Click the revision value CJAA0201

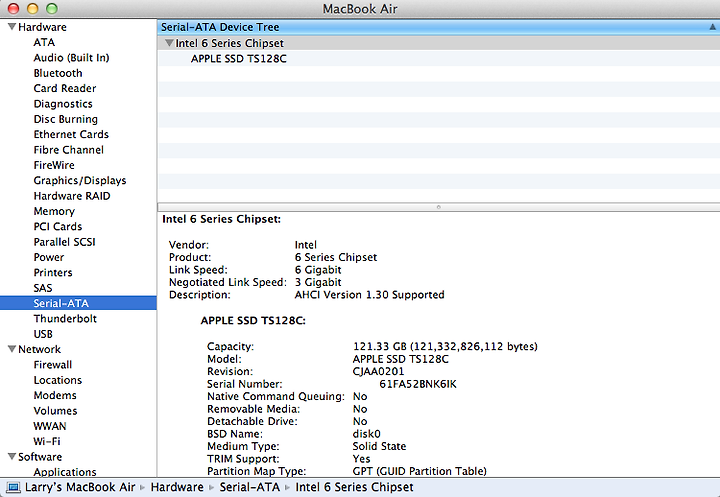pos(378,372)
